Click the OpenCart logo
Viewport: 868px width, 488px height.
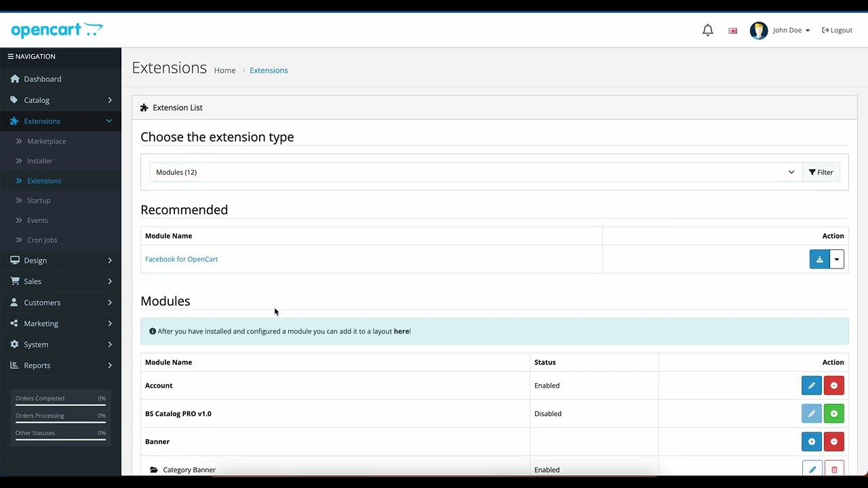[57, 30]
